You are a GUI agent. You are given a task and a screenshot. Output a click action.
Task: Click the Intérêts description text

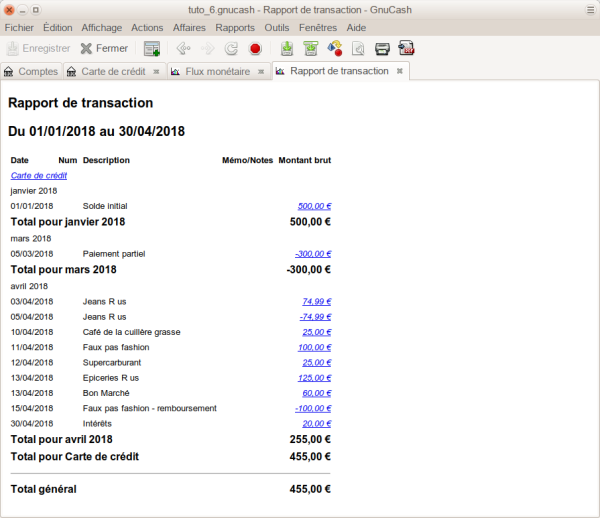click(97, 424)
